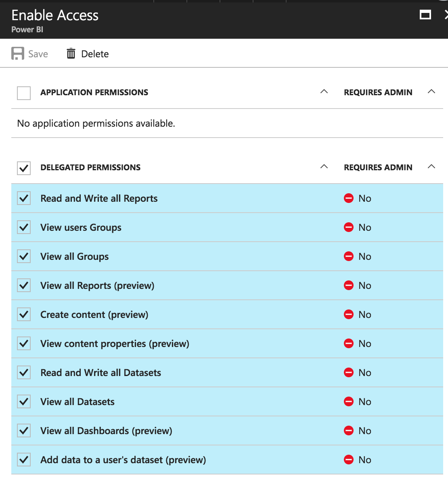Collapse chevron next to Delegated Permissions header
This screenshot has height=489, width=448.
click(x=324, y=167)
